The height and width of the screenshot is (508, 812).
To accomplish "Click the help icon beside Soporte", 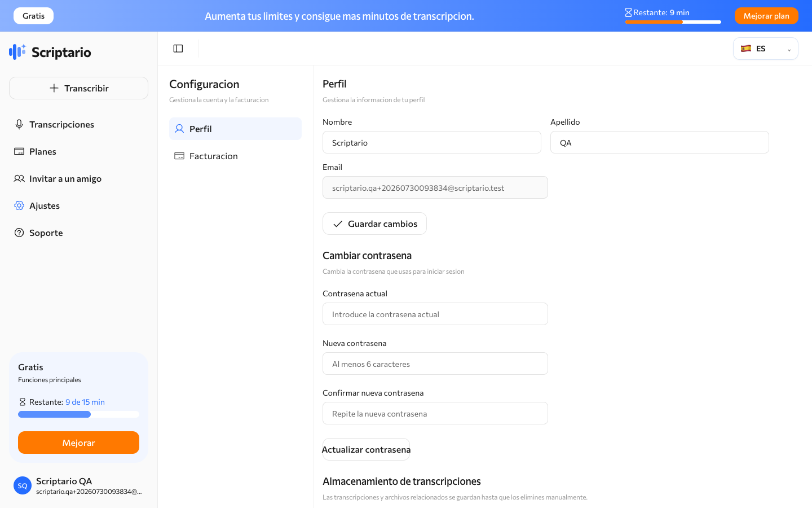I will (19, 233).
